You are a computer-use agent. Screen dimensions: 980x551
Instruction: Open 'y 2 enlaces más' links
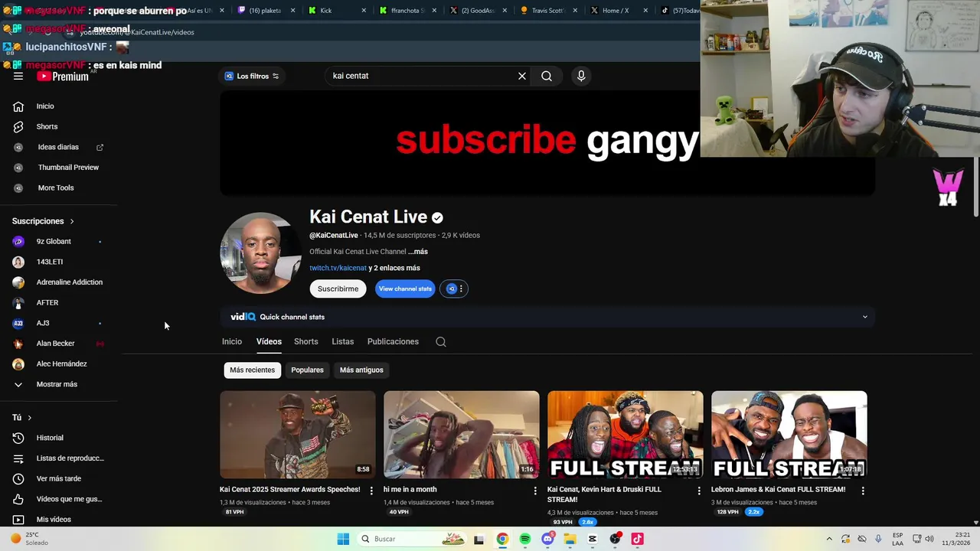pyautogui.click(x=394, y=268)
